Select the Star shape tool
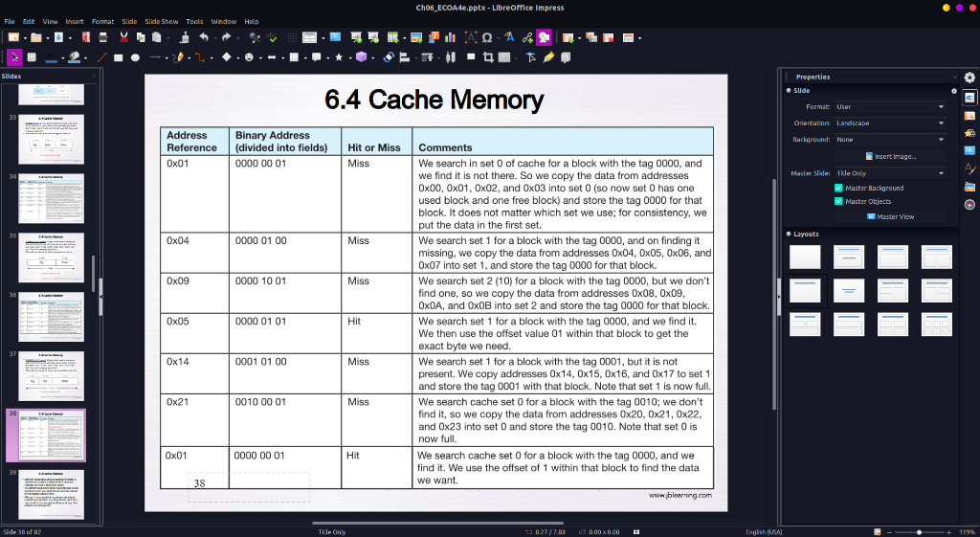The width and height of the screenshot is (980, 537). (339, 57)
